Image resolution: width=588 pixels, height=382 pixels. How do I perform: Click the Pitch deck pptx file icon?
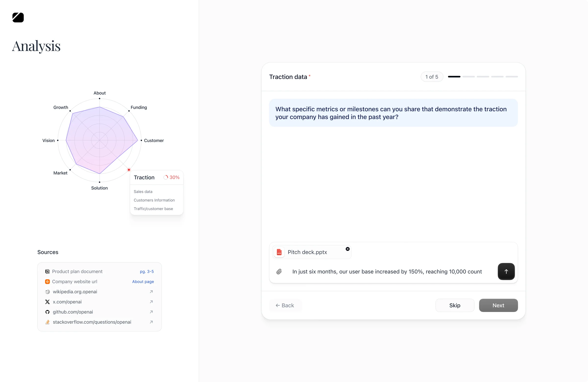[279, 252]
